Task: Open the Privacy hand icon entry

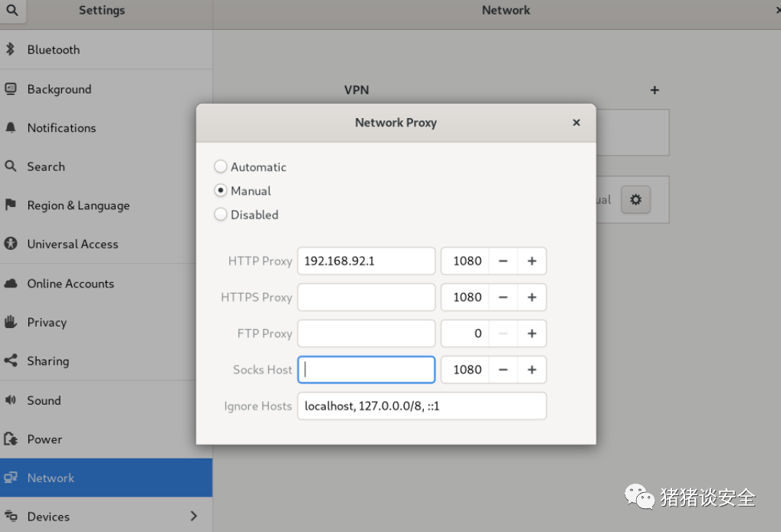Action: tap(11, 322)
